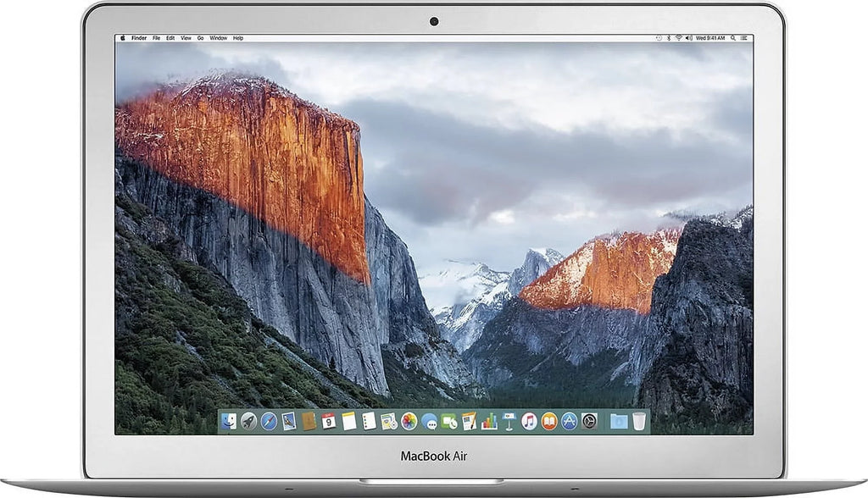Open Pages document-and-pen icon
This screenshot has width=868, height=498.
click(469, 422)
